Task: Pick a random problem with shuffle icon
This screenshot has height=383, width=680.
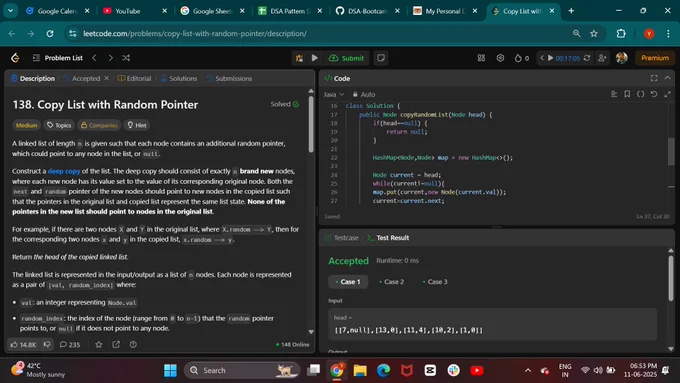Action: (126, 58)
